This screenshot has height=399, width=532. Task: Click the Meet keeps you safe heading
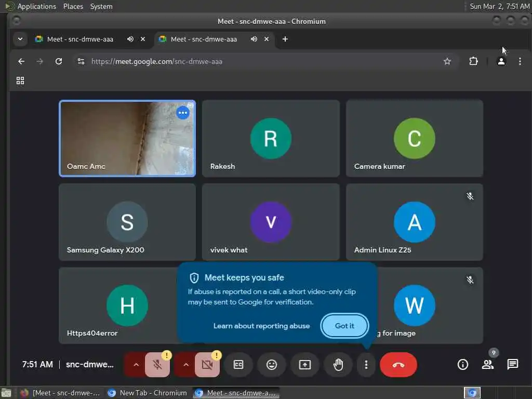(244, 277)
